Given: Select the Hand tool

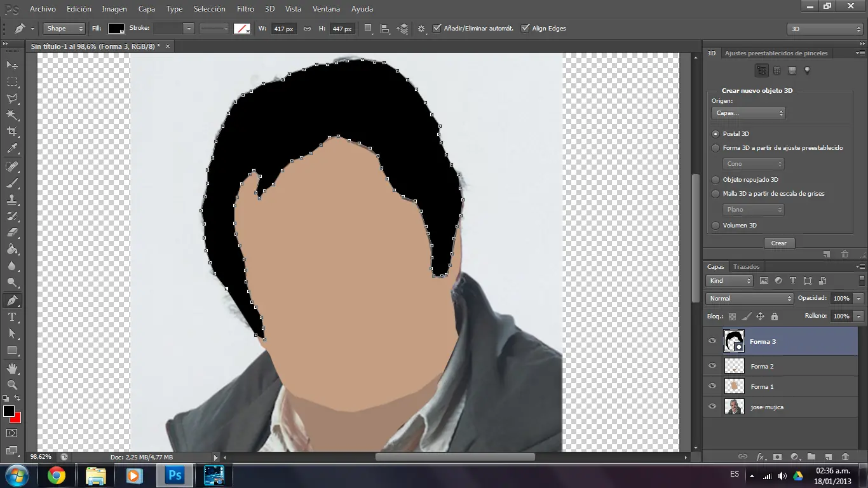Looking at the screenshot, I should [11, 368].
